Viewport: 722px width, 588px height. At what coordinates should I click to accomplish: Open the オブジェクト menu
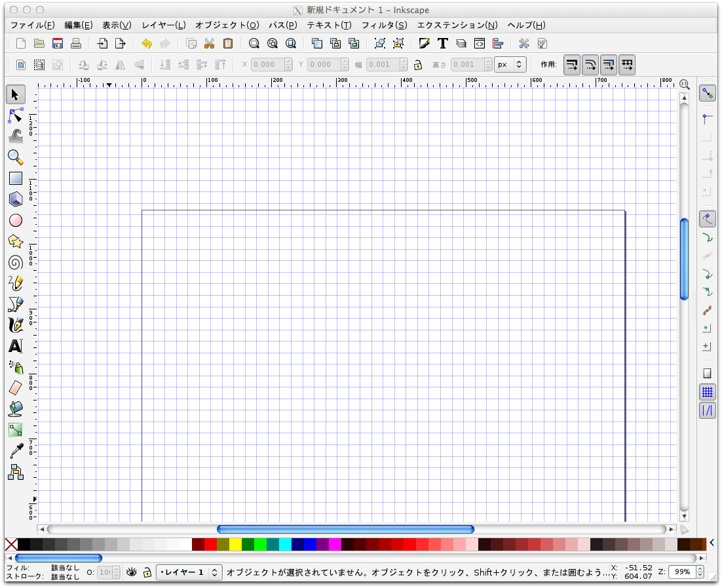pos(227,26)
